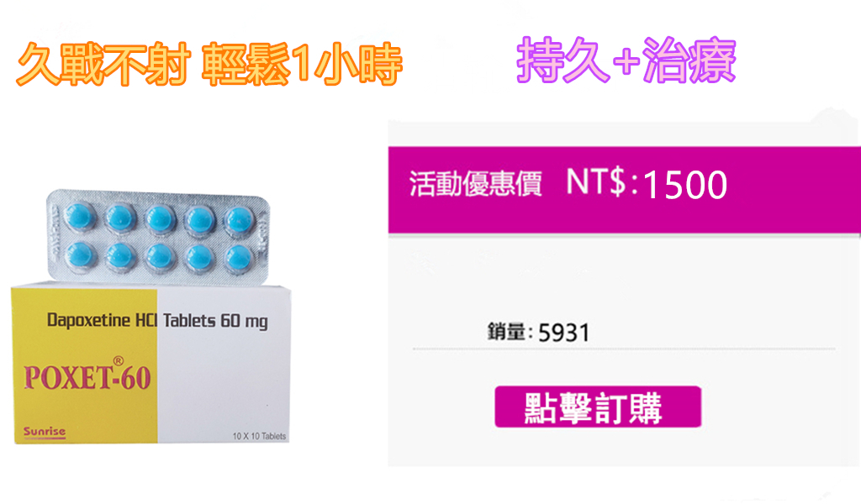Viewport: 861px width, 504px height.
Task: Click the POXET-60 red brand logo
Action: click(87, 377)
